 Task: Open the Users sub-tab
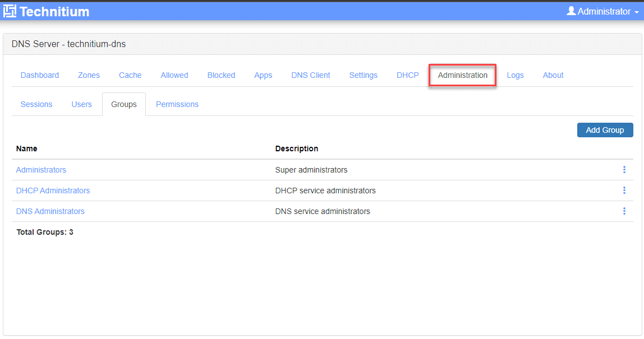point(82,104)
